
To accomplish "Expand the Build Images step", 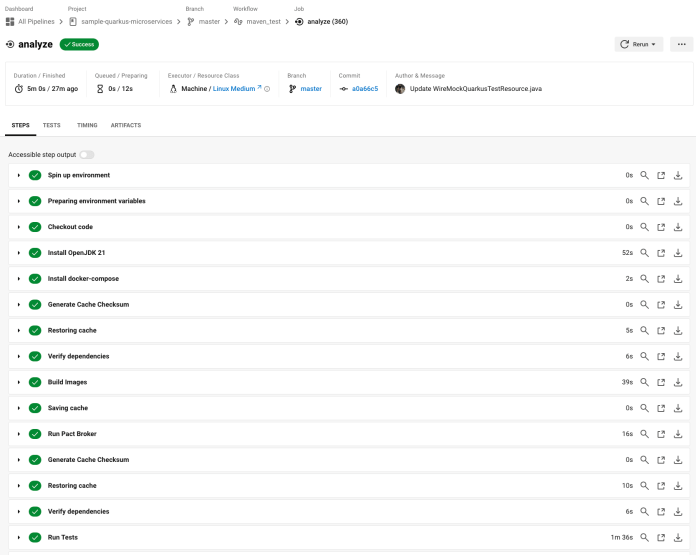I will click(x=19, y=382).
